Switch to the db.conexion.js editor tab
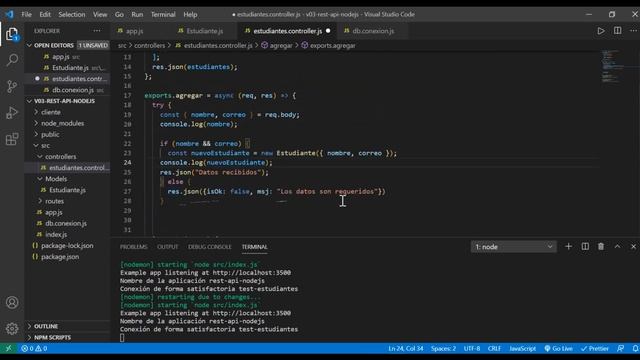Viewport: 640px width, 360px height. click(x=373, y=31)
